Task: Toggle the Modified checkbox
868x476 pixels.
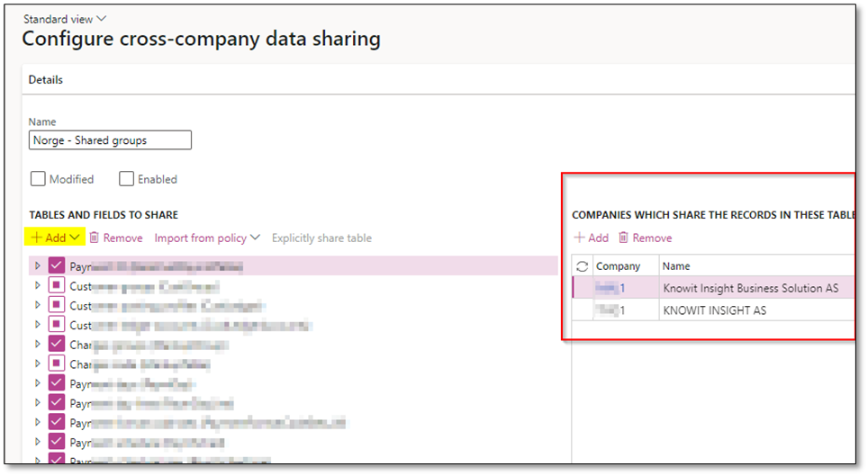Action: tap(37, 179)
